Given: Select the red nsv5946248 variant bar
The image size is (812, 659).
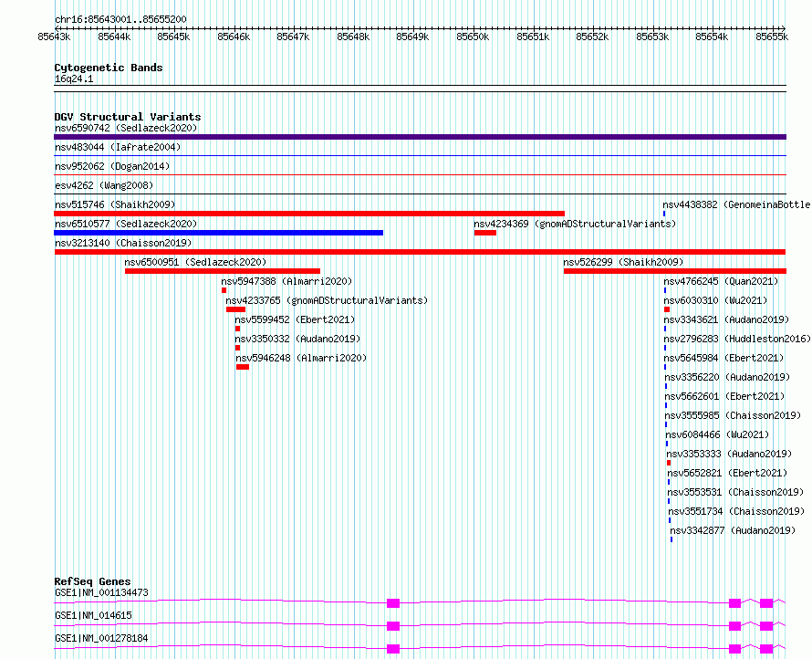Looking at the screenshot, I should pos(243,367).
